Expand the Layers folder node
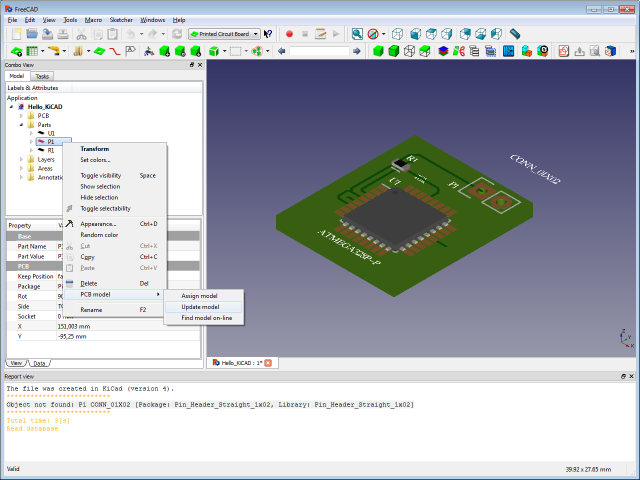Screen dimensions: 640x480 (21, 160)
